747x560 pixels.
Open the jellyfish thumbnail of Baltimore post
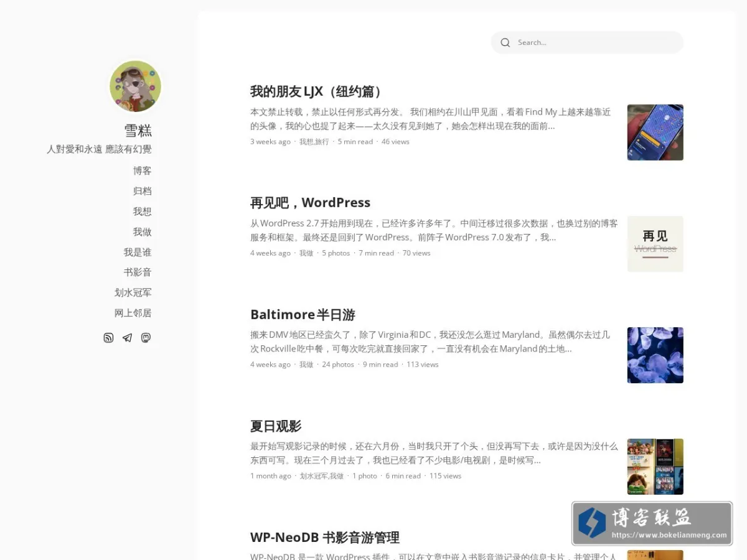click(x=655, y=355)
